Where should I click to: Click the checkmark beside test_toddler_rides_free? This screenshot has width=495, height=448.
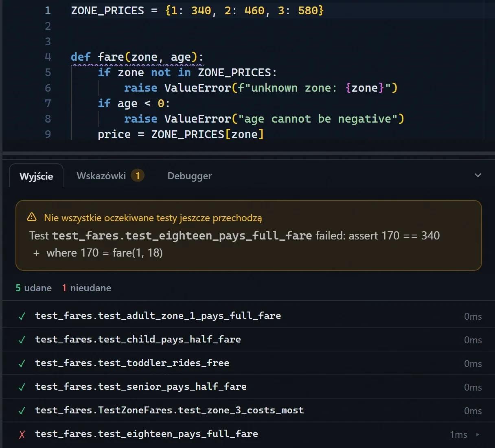point(22,363)
